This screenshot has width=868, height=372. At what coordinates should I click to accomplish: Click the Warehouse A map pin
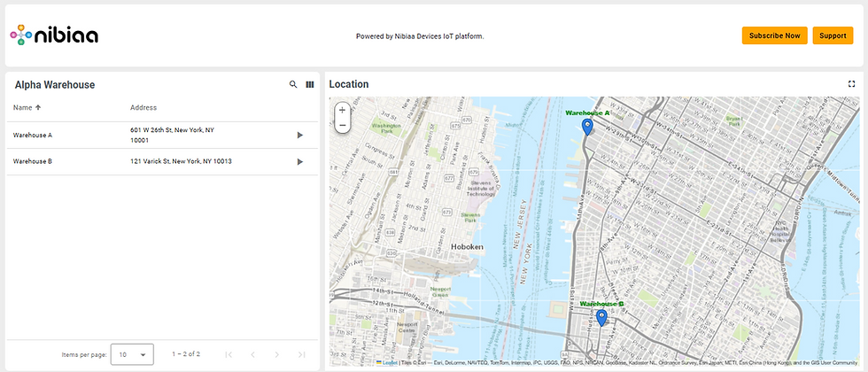point(587,127)
